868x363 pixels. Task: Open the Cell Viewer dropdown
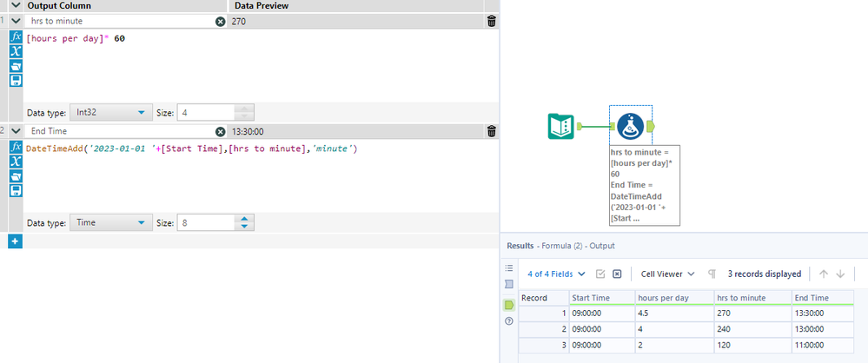click(668, 274)
